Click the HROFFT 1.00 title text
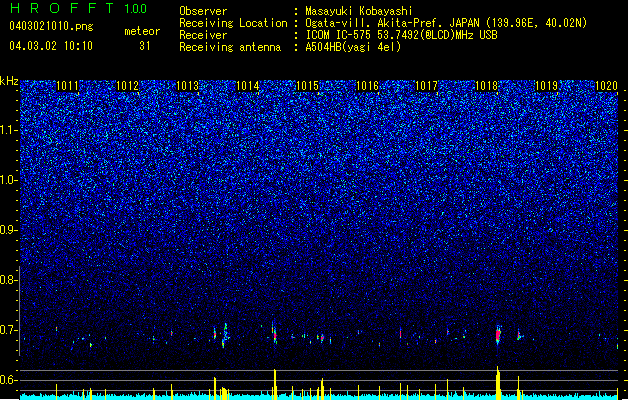 [x=79, y=8]
